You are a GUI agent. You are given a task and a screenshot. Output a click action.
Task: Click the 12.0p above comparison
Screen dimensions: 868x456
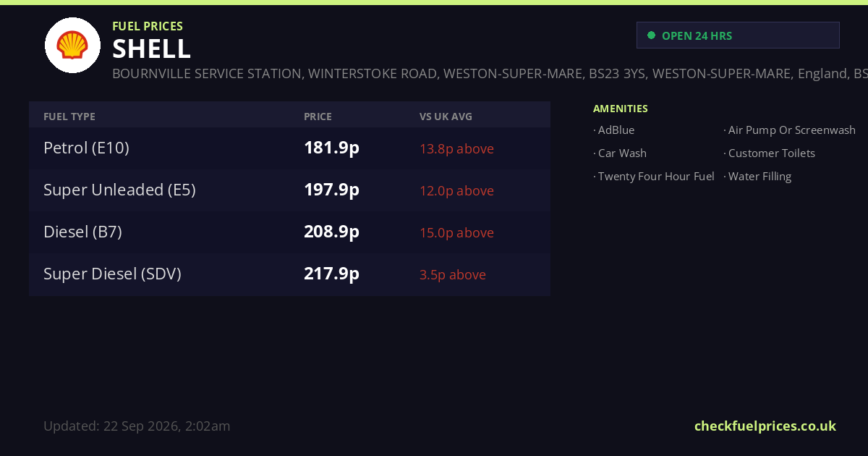456,191
